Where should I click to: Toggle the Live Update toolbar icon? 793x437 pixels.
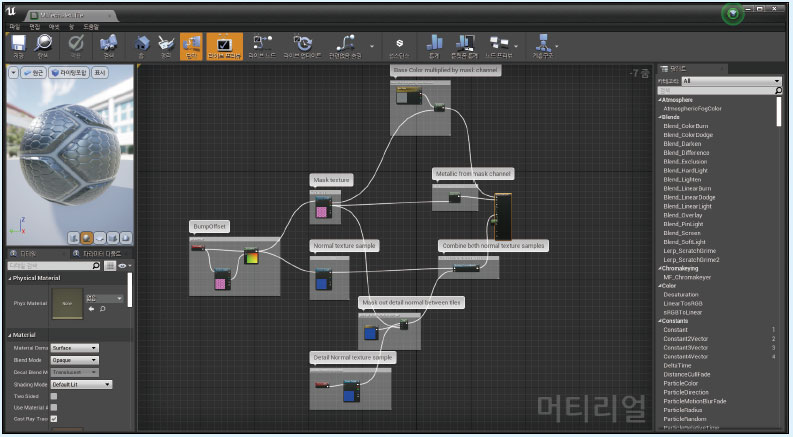point(302,43)
